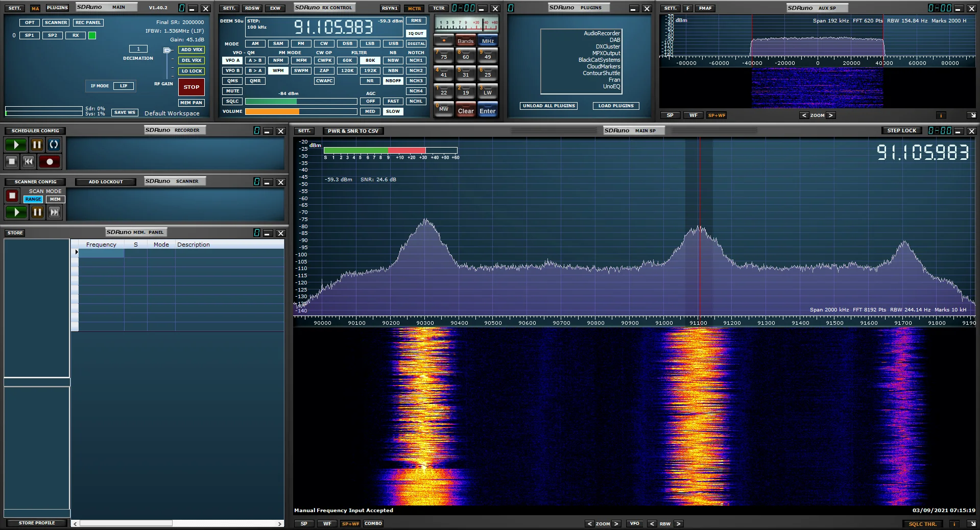Click the red record button in Recorder
This screenshot has height=530, width=980.
(x=50, y=162)
